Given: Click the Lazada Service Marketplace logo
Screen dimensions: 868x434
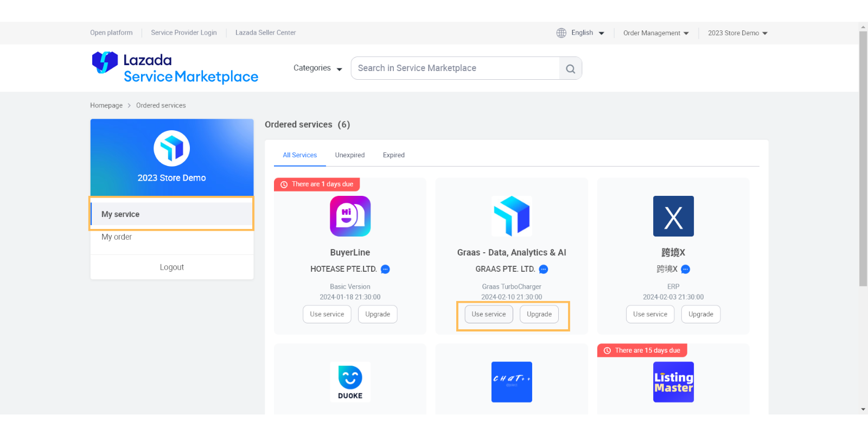Looking at the screenshot, I should pos(175,68).
